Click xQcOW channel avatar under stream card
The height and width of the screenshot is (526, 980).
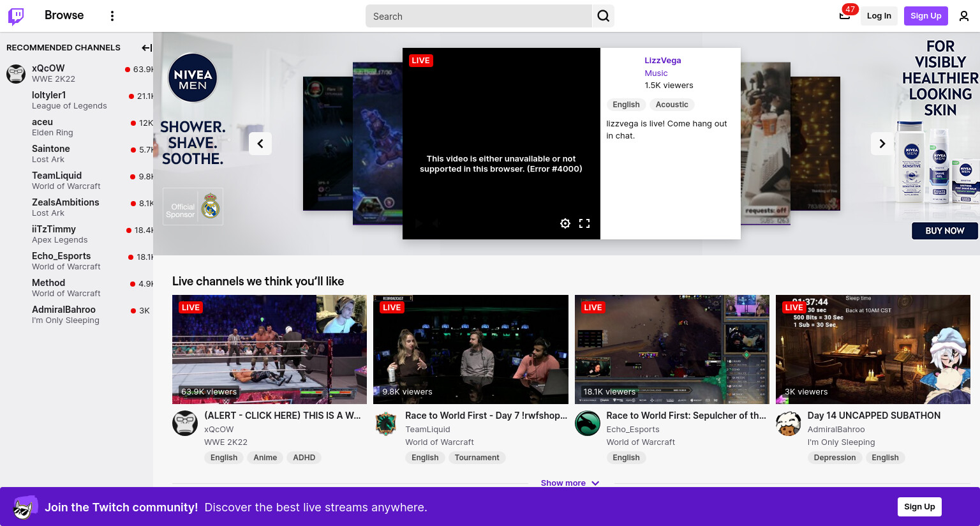coord(185,423)
